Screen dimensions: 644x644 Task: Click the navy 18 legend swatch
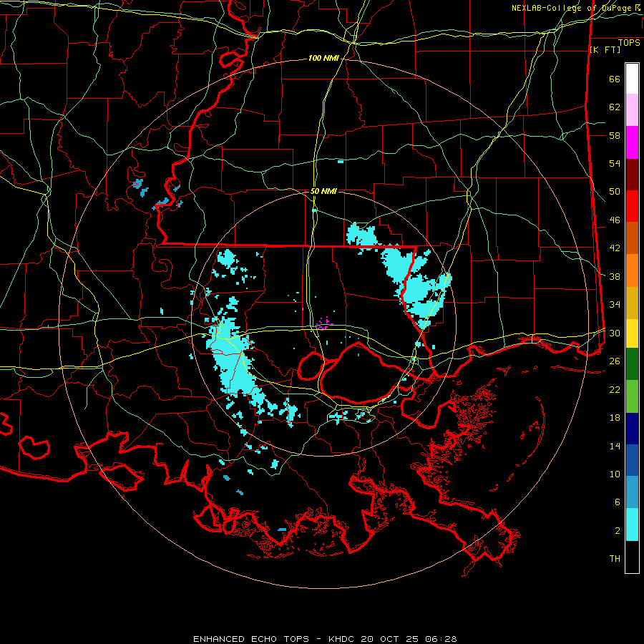click(632, 429)
